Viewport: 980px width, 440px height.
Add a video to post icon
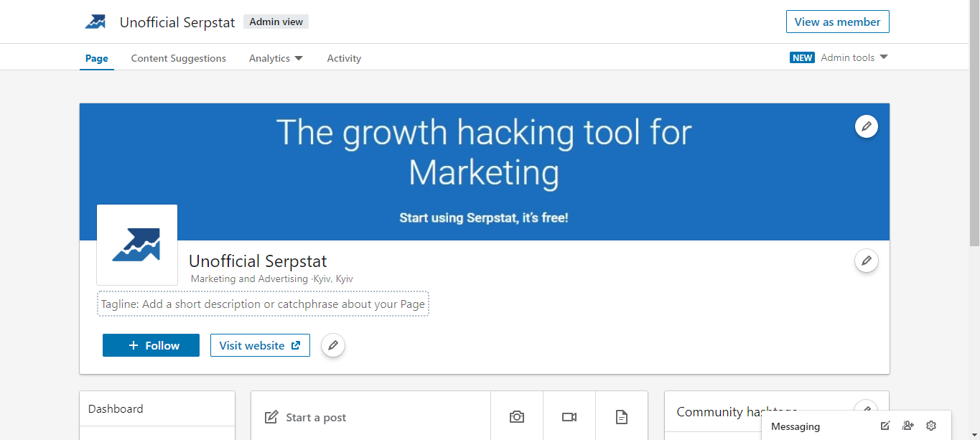569,417
